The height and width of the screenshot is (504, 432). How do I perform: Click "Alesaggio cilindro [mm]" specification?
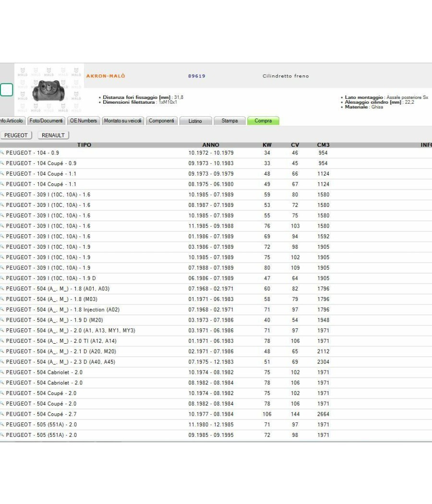point(380,102)
